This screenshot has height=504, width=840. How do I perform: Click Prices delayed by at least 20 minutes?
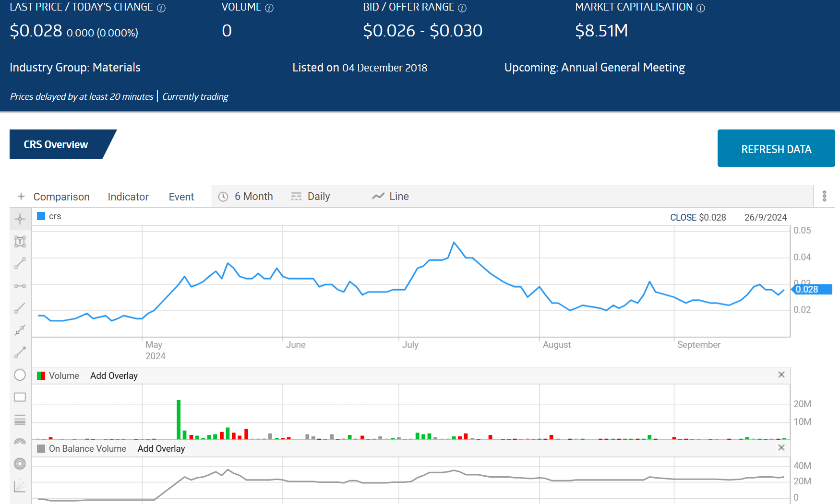coord(82,96)
